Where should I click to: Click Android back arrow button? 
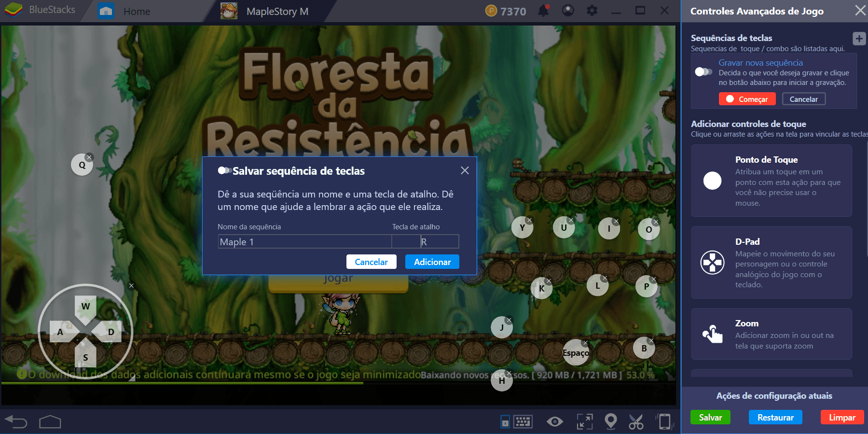tap(16, 422)
